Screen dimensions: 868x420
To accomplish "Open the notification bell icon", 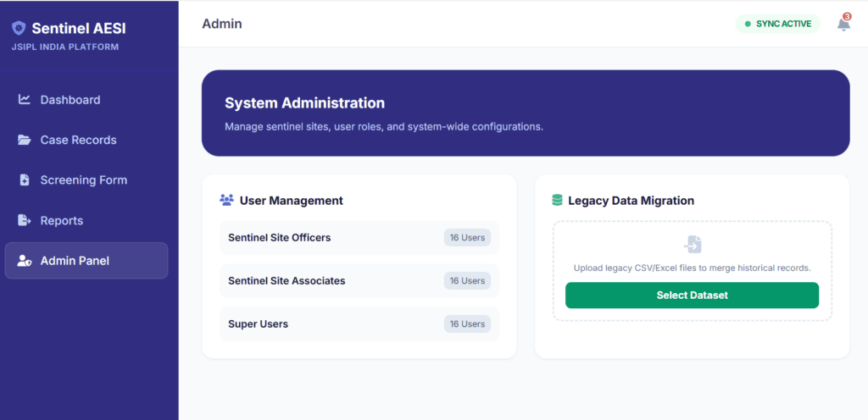I will (843, 24).
